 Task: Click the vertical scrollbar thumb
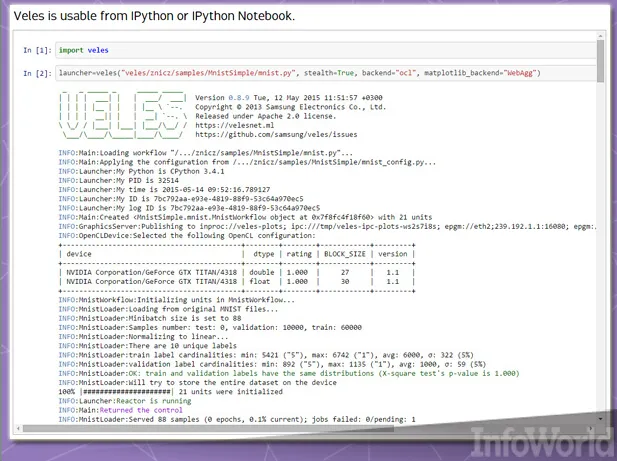point(600,61)
